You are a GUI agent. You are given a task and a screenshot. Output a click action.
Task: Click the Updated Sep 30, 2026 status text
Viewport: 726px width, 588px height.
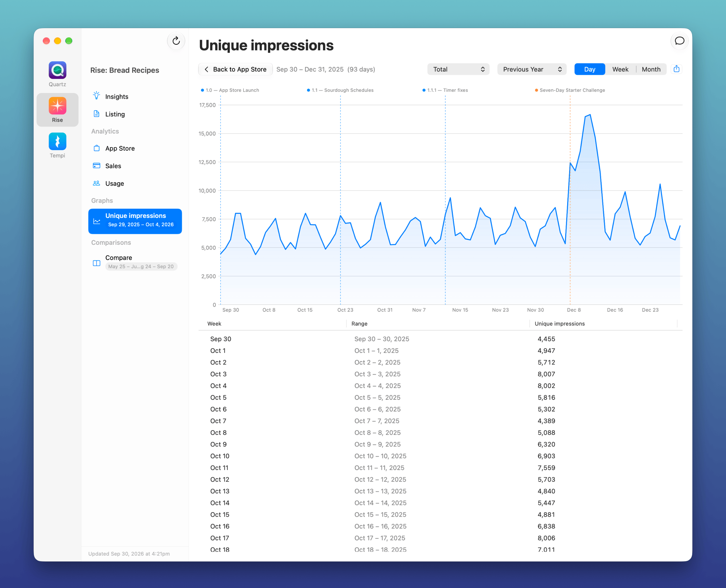point(129,553)
